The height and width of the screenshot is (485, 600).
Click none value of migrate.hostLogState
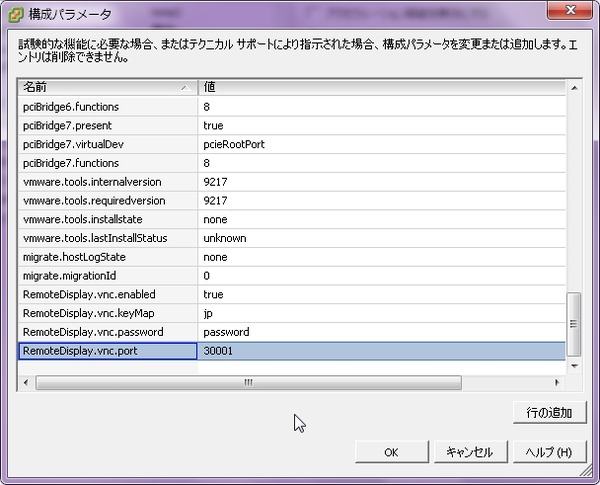coord(382,257)
